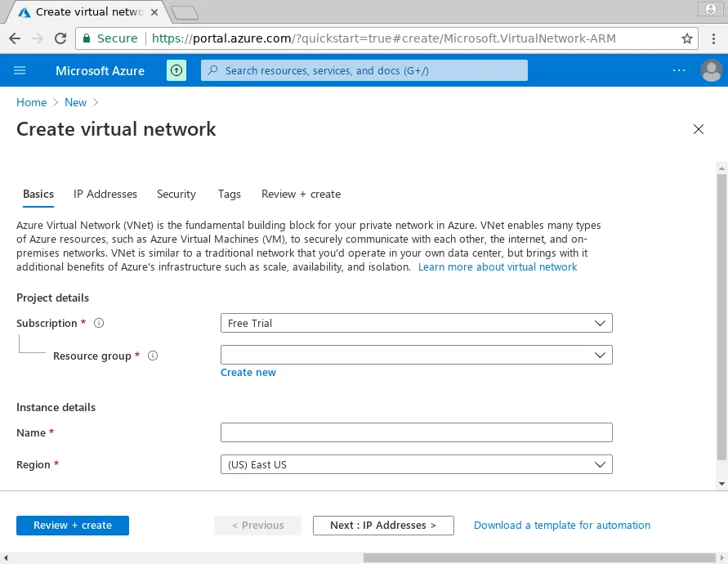The image size is (728, 564).
Task: Click the vertical scrollbar thumb
Action: coord(721,317)
